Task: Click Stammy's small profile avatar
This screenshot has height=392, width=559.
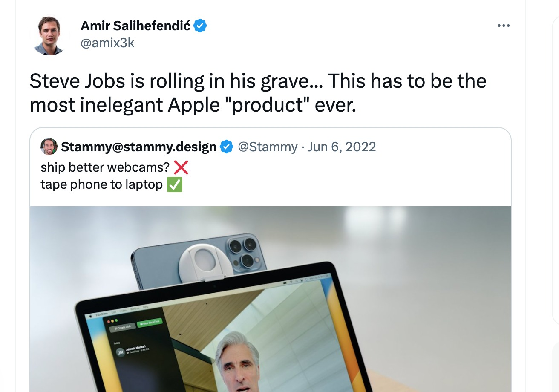Action: click(x=49, y=147)
